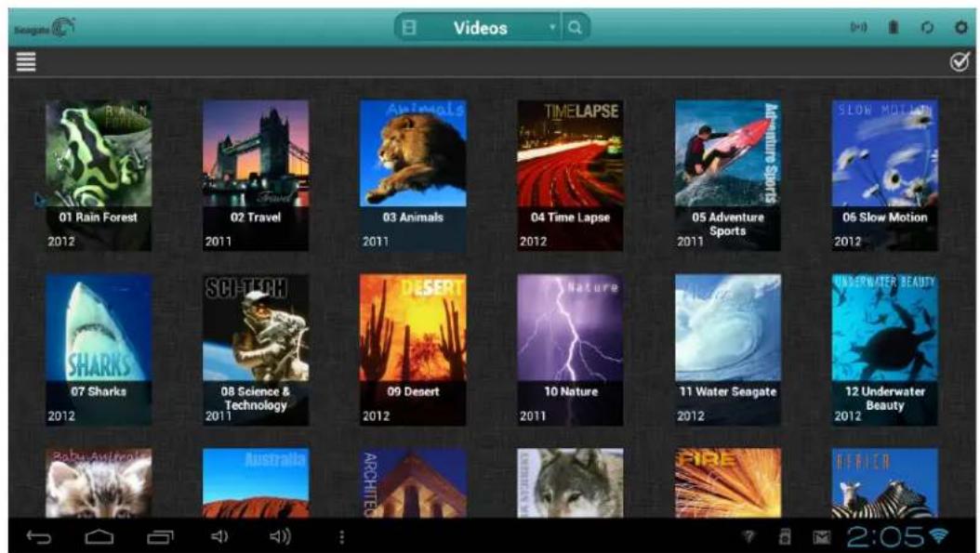980x553 pixels.
Task: Lower volume with speaker icon
Action: pyautogui.click(x=219, y=536)
